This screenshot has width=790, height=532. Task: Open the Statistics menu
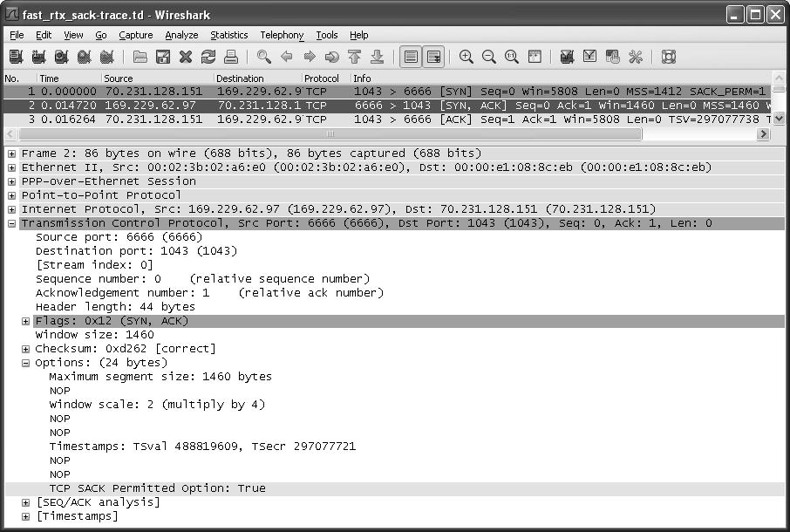(x=228, y=35)
